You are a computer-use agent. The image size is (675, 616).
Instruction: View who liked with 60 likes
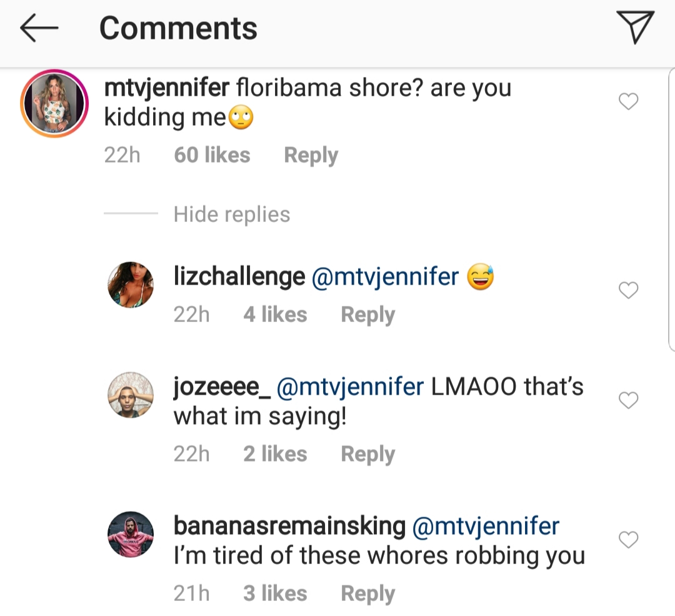(x=212, y=155)
